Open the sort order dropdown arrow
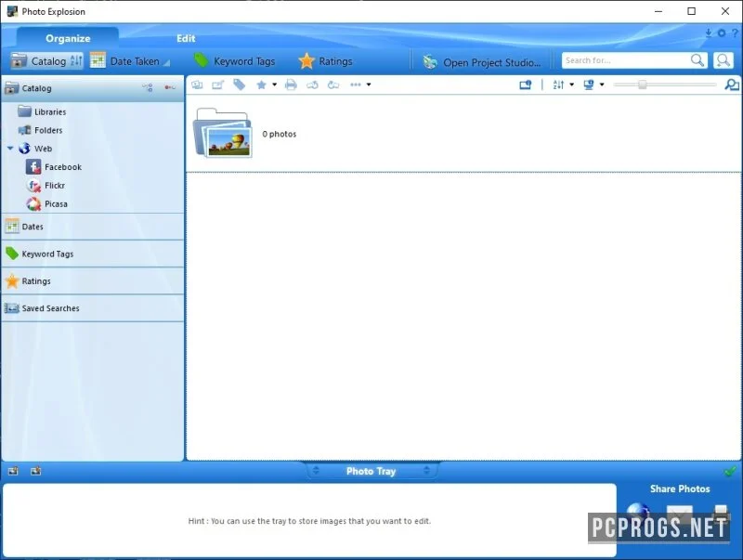The width and height of the screenshot is (743, 560). coord(571,85)
